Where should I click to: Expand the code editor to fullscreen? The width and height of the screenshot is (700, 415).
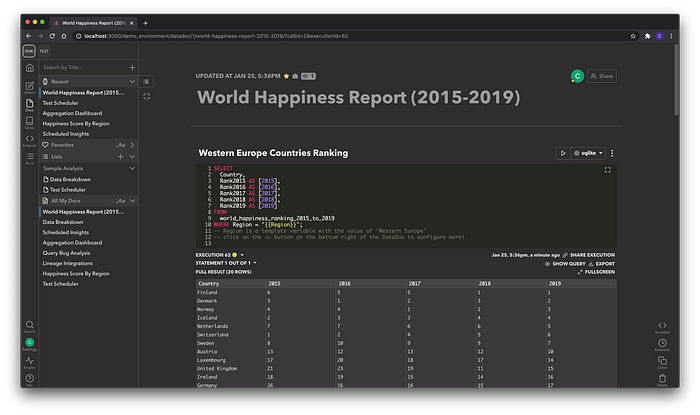607,170
